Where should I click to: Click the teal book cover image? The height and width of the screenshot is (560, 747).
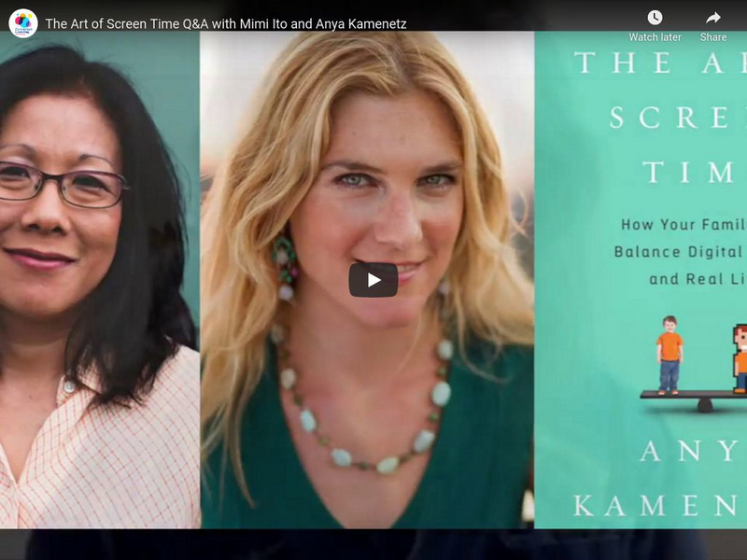[641, 280]
